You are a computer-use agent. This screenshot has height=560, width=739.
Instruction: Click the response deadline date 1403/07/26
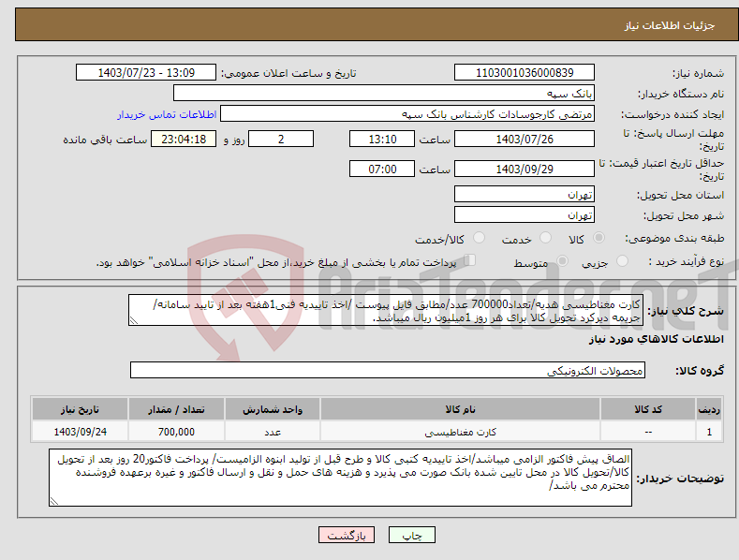pyautogui.click(x=525, y=139)
